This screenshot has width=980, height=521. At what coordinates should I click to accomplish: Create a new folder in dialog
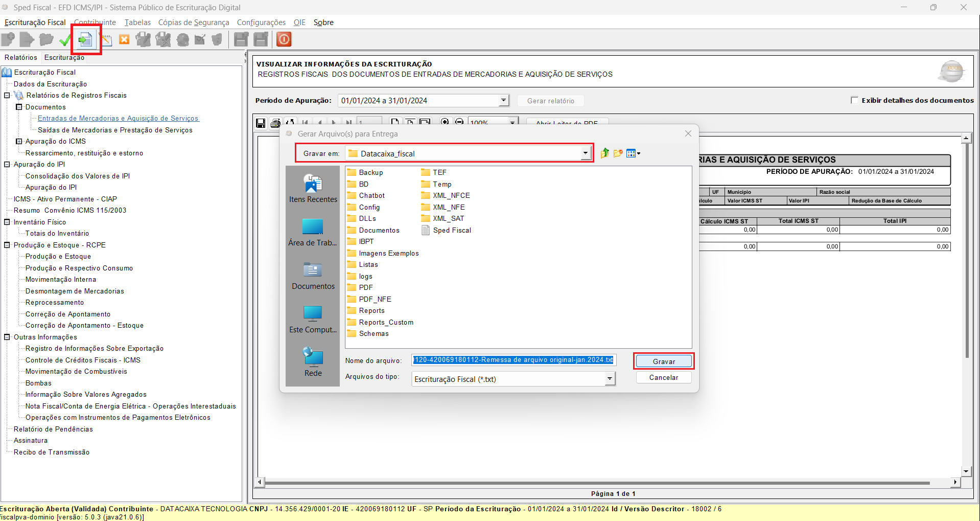(618, 153)
